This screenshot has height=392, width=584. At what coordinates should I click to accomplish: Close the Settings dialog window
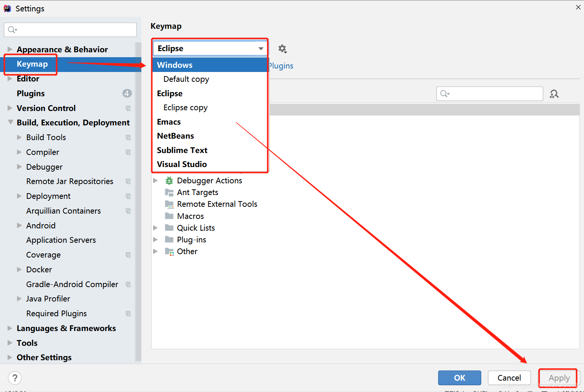578,7
